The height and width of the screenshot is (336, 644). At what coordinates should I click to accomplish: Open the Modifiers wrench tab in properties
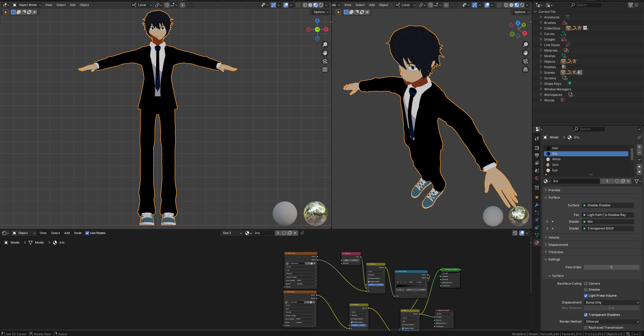point(537,205)
